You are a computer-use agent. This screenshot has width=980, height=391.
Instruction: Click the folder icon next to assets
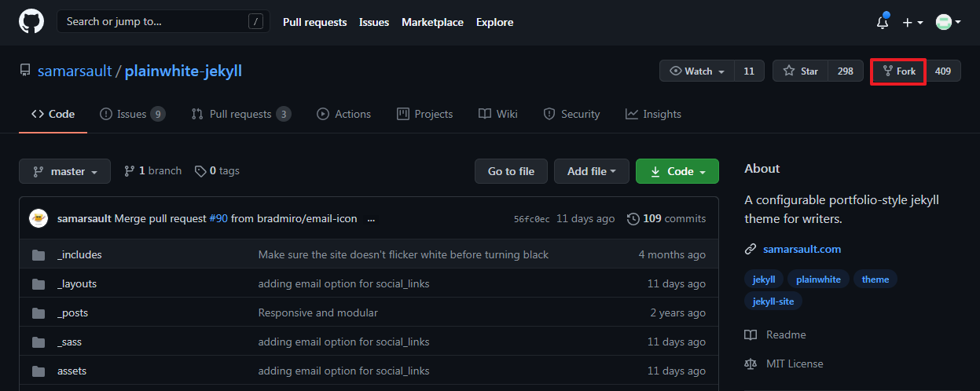(39, 371)
